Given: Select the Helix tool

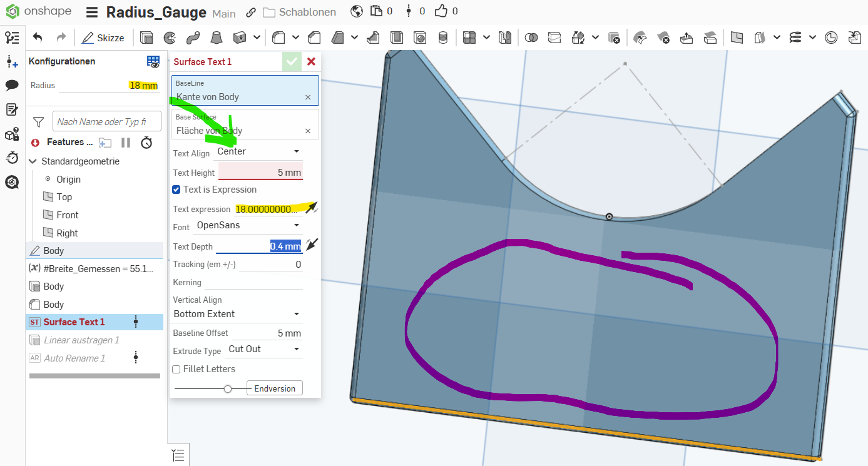Looking at the screenshot, I should (x=795, y=38).
